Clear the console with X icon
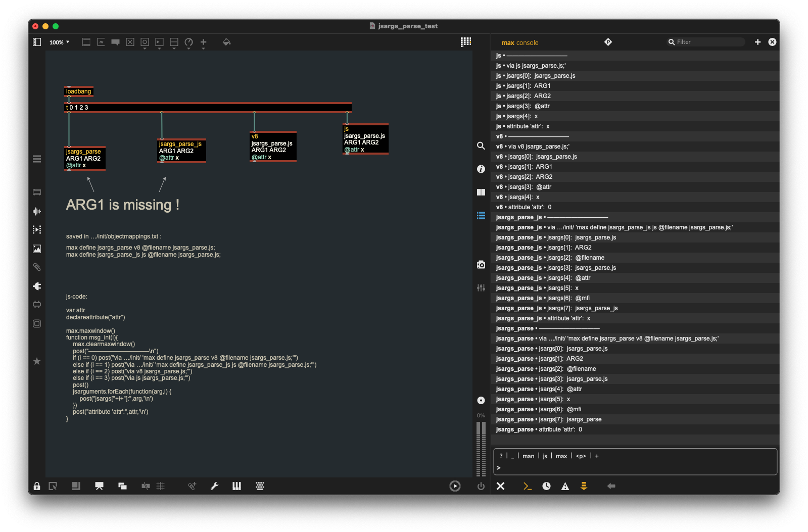The height and width of the screenshot is (532, 808). click(500, 486)
